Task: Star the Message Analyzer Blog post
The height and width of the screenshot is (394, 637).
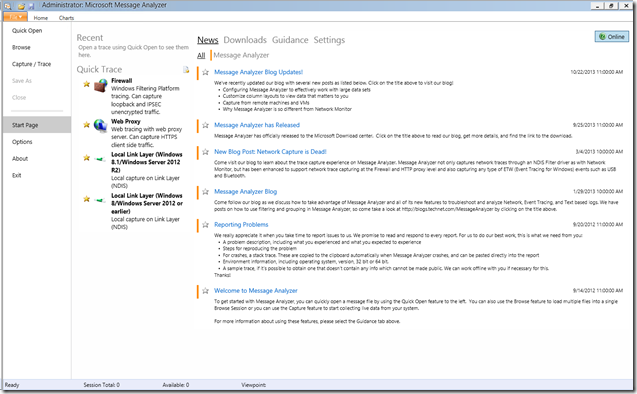Action: (x=206, y=191)
